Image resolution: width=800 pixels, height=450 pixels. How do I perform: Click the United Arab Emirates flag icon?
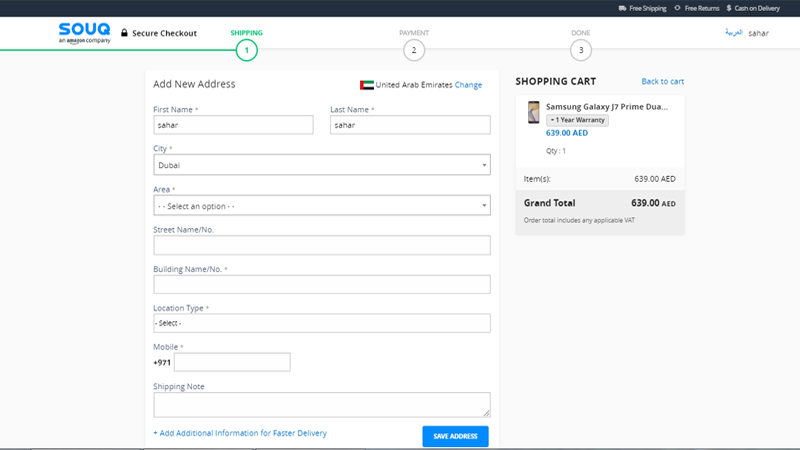click(x=367, y=85)
